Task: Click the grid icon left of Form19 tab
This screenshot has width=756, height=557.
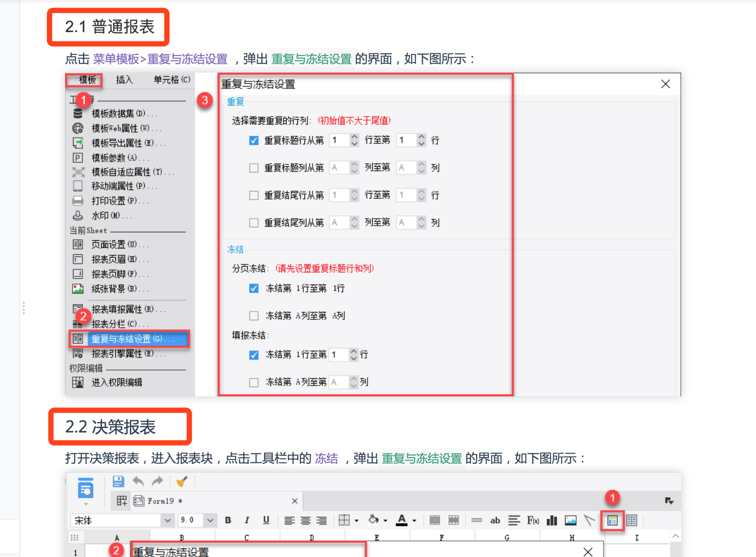Action: 121,501
